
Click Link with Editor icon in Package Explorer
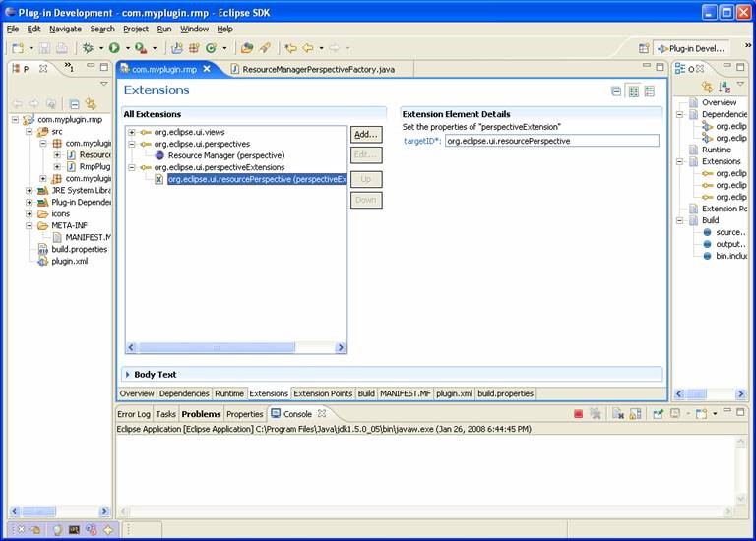coord(91,103)
